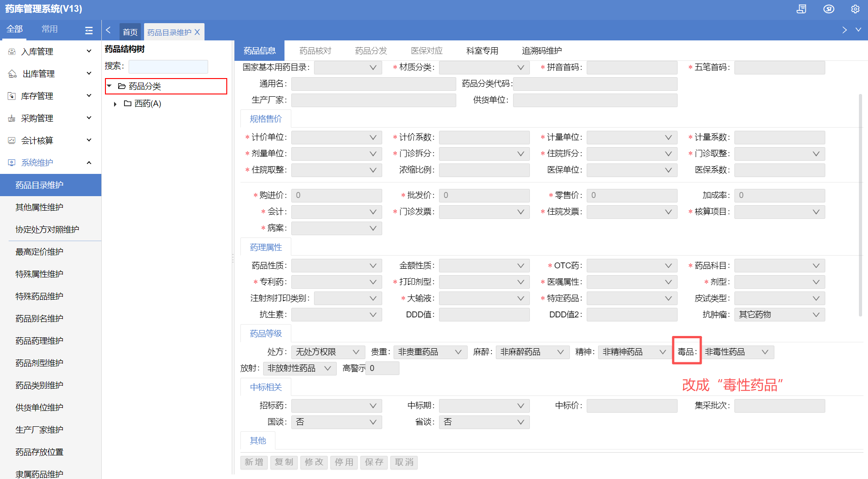Collapse the 药品分类 tree node
868x479 pixels.
point(110,86)
